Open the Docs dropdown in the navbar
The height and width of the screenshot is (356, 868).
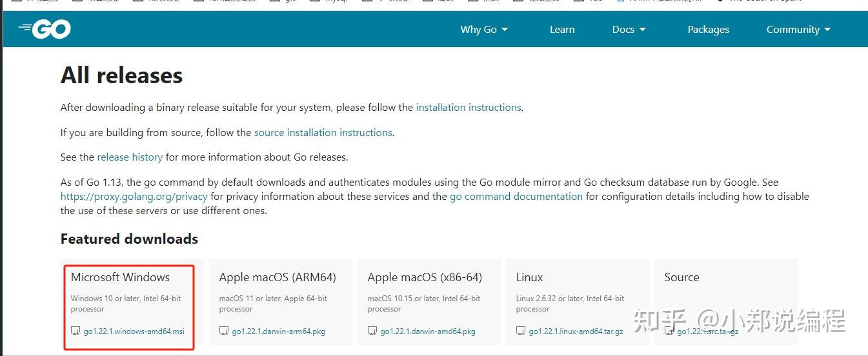pyautogui.click(x=629, y=30)
